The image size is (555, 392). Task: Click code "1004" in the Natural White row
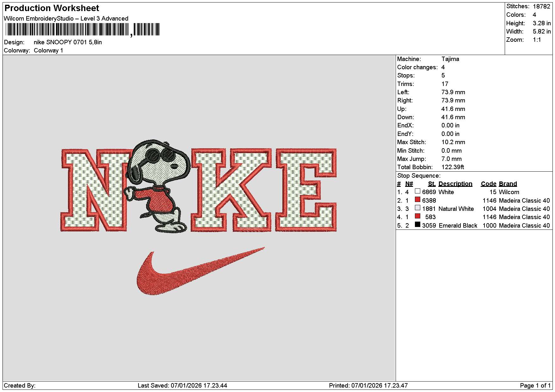click(x=490, y=209)
